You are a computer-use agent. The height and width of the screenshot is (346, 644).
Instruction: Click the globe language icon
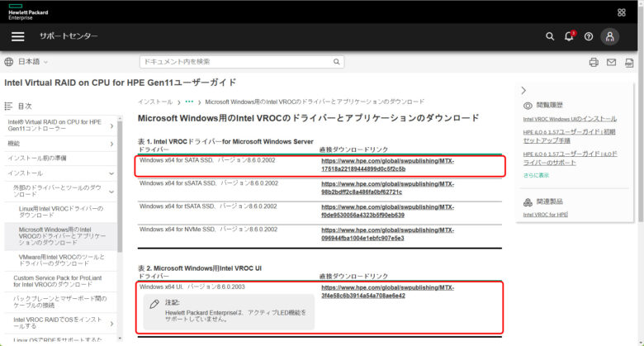8,62
